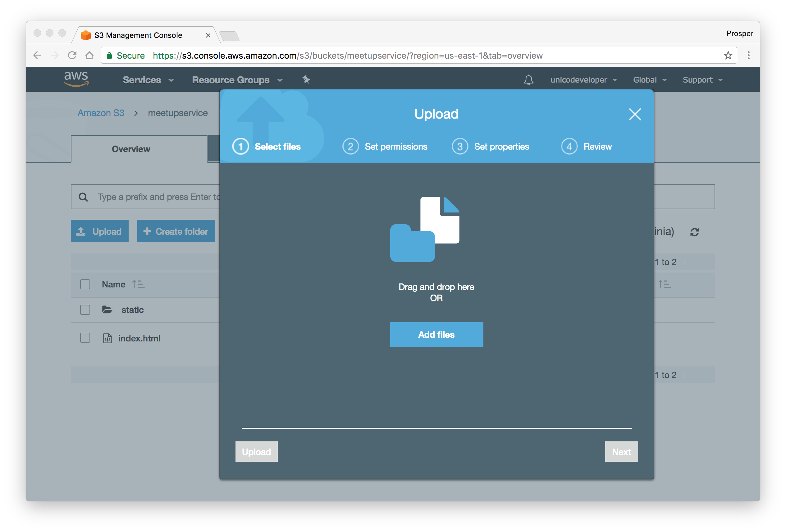The image size is (786, 532).
Task: Close the S3 Management Console tab
Action: (208, 35)
